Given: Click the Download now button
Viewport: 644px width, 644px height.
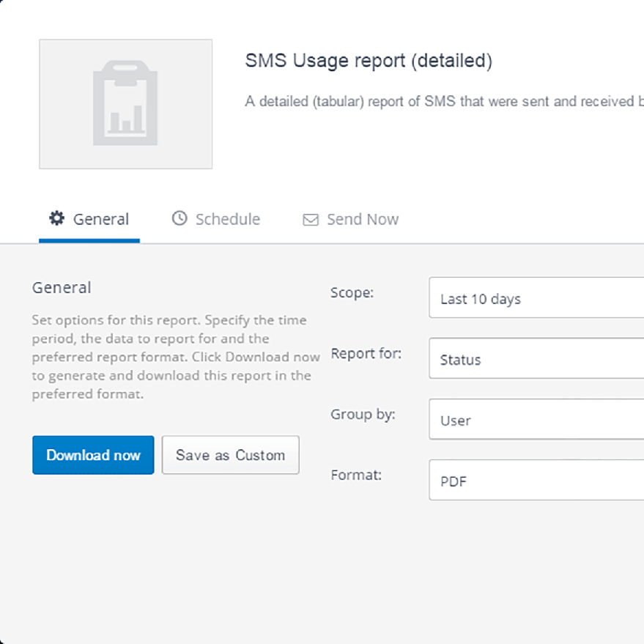Looking at the screenshot, I should pos(92,455).
